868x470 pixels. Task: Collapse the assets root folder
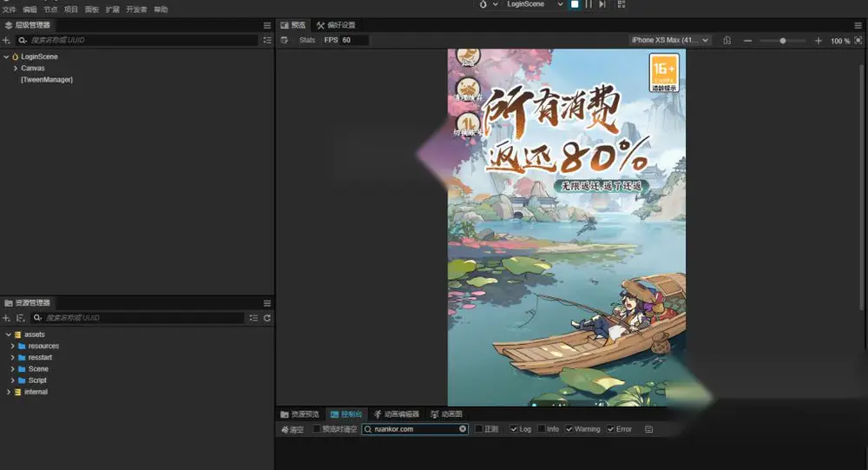coord(9,334)
